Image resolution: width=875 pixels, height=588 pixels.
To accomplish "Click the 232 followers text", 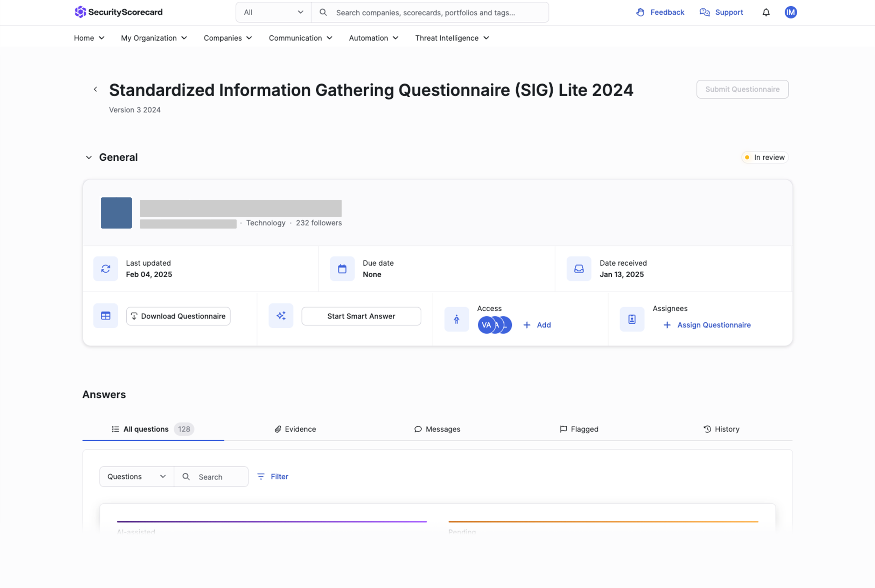I will [x=318, y=223].
